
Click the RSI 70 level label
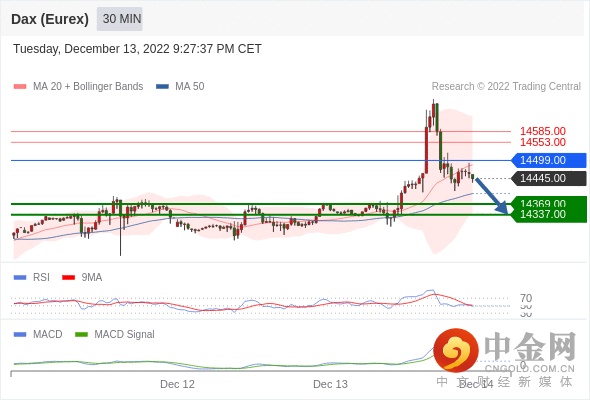(x=526, y=298)
